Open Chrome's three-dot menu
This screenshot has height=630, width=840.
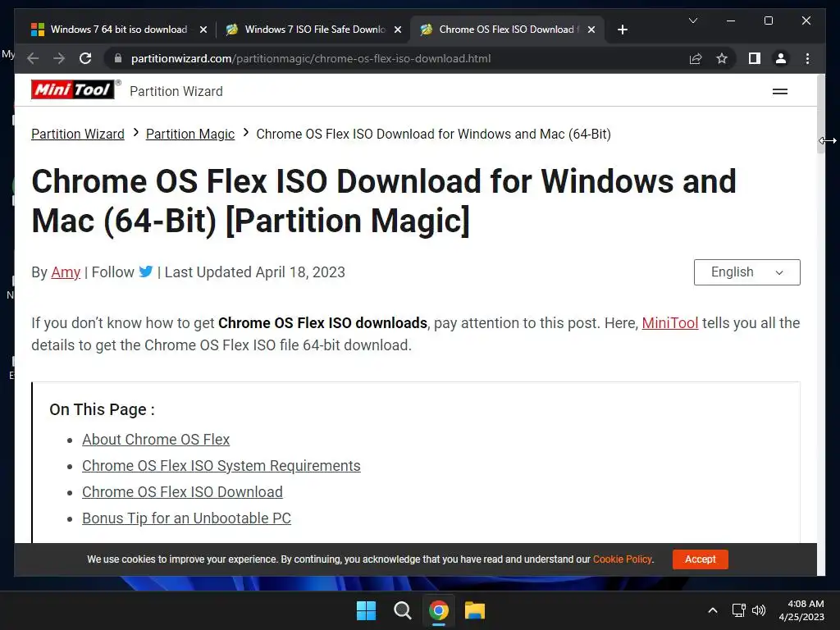(x=807, y=58)
